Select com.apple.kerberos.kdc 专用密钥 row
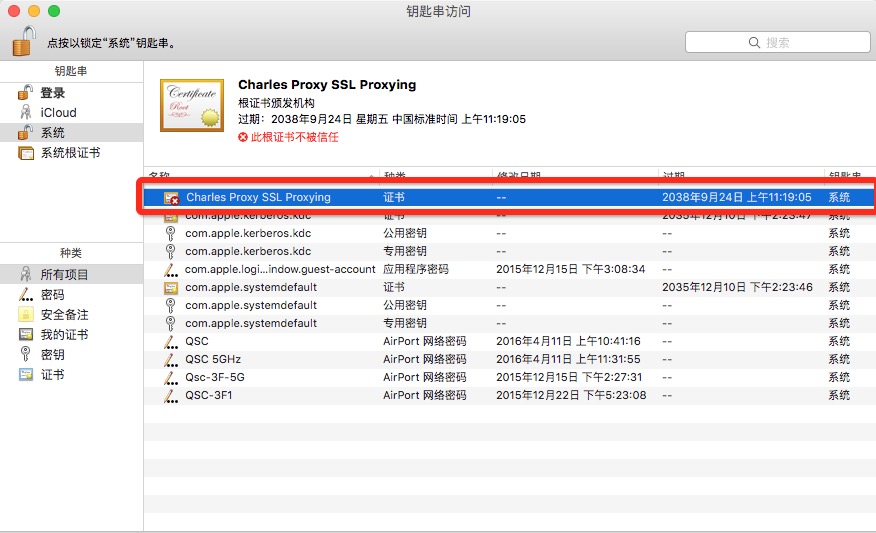This screenshot has height=533, width=876. 508,251
